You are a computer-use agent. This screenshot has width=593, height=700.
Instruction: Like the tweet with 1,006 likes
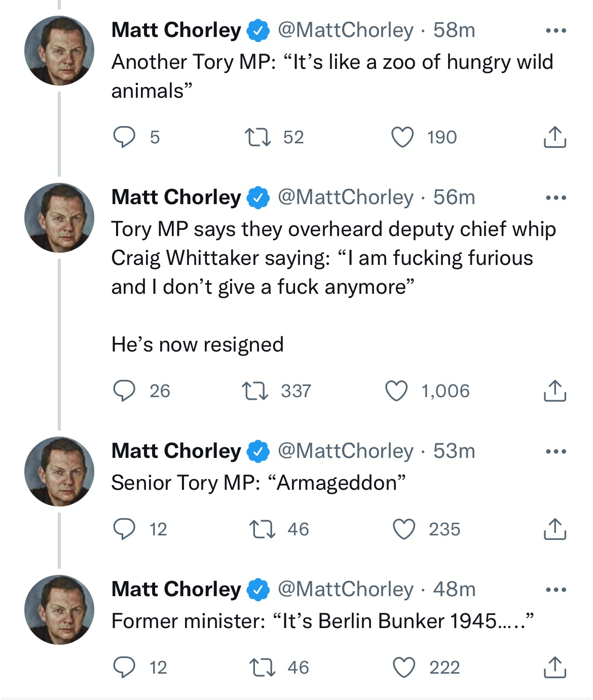397,391
